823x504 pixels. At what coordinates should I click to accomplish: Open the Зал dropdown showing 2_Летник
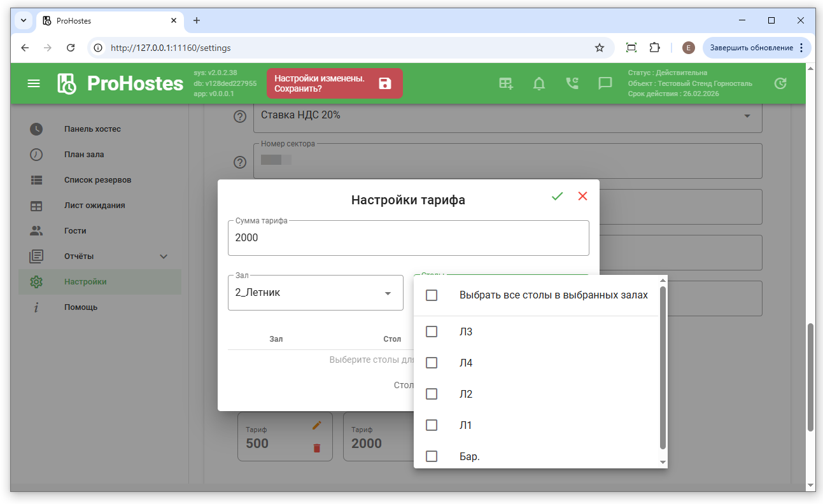click(x=315, y=293)
